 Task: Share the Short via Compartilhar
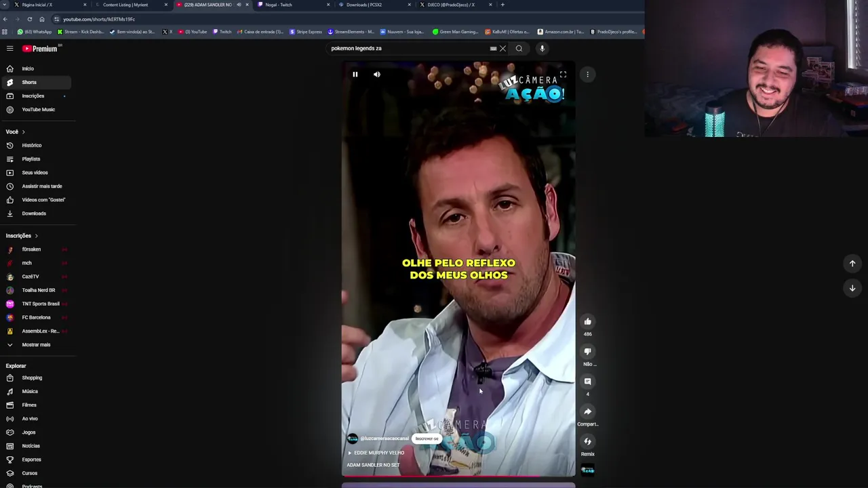(588, 411)
